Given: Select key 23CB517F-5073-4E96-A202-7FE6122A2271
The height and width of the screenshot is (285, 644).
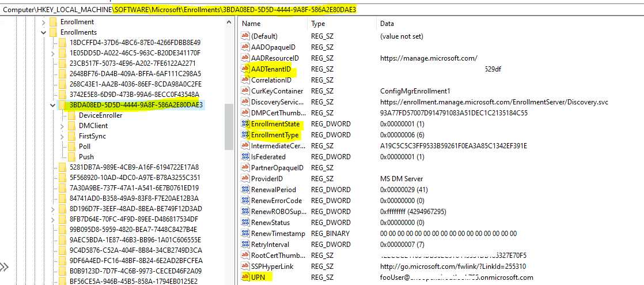Looking at the screenshot, I should click(132, 63).
